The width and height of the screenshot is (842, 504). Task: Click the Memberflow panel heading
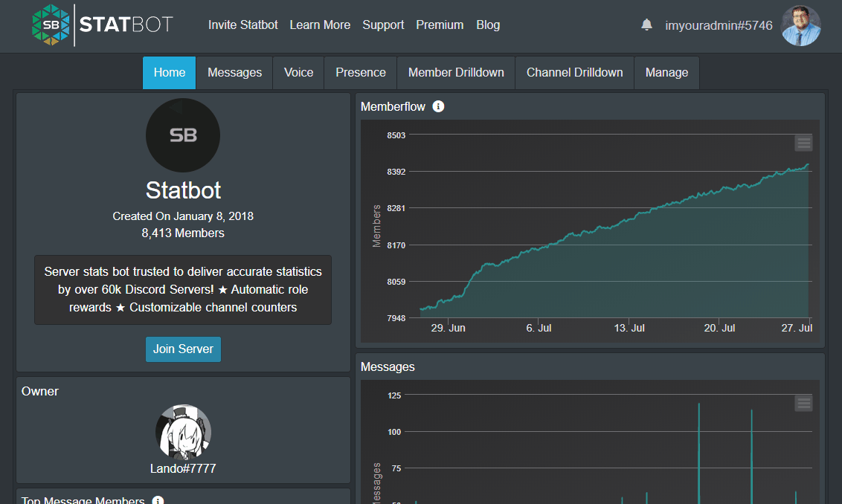pyautogui.click(x=393, y=107)
